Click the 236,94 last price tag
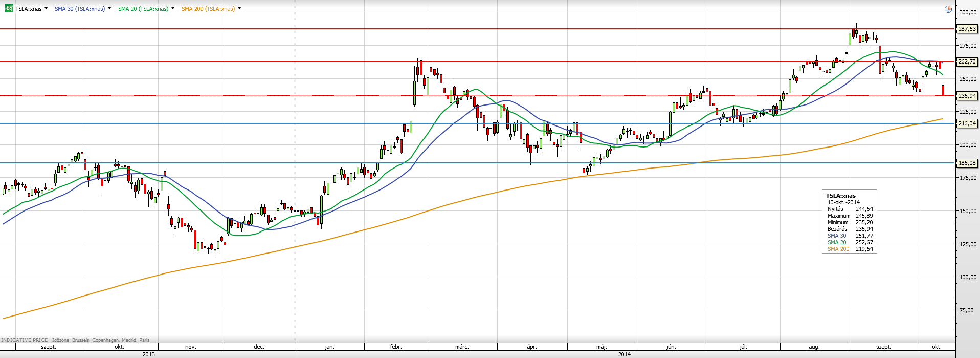980x358 pixels. [x=967, y=96]
